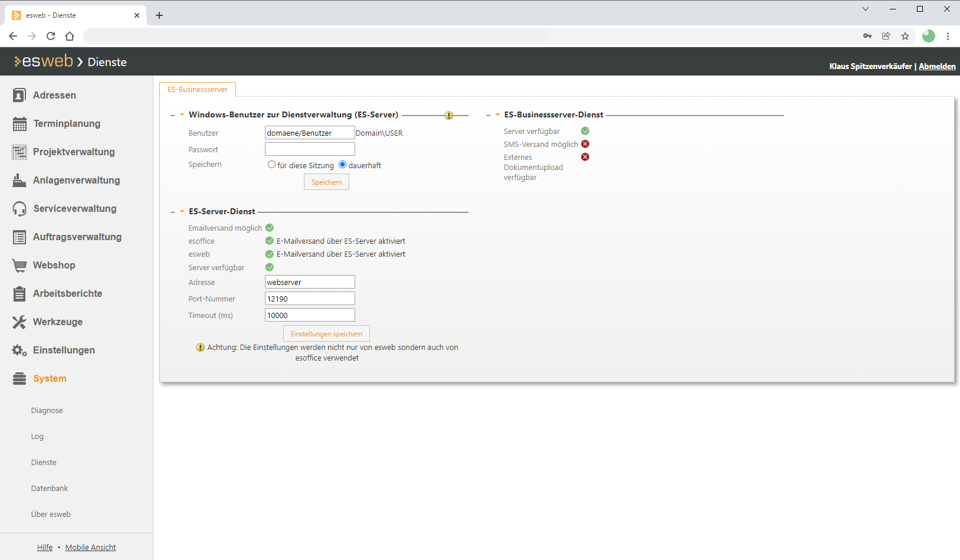Open Auftragsverwaltung list icon
Viewport: 960px width, 560px height.
click(19, 237)
